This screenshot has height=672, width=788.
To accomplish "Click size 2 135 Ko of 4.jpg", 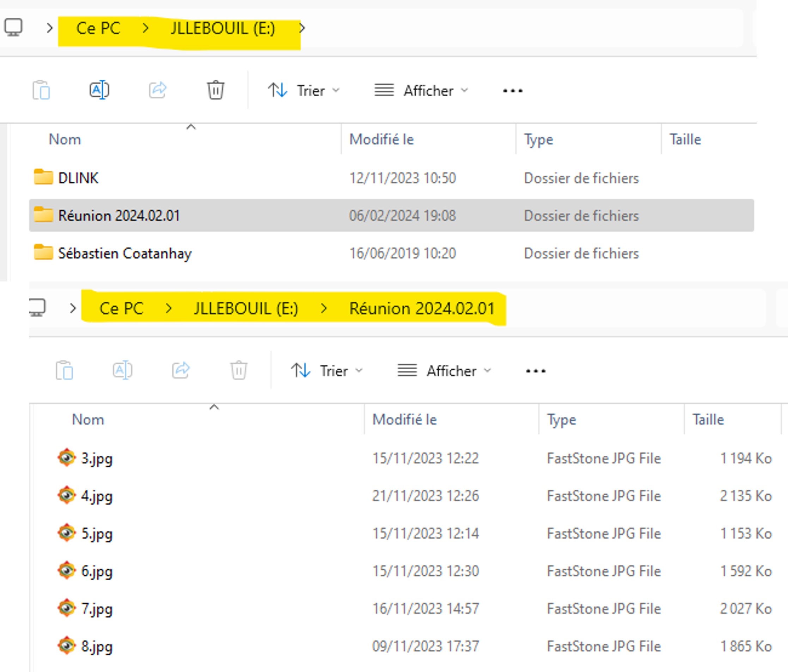I will (x=746, y=496).
